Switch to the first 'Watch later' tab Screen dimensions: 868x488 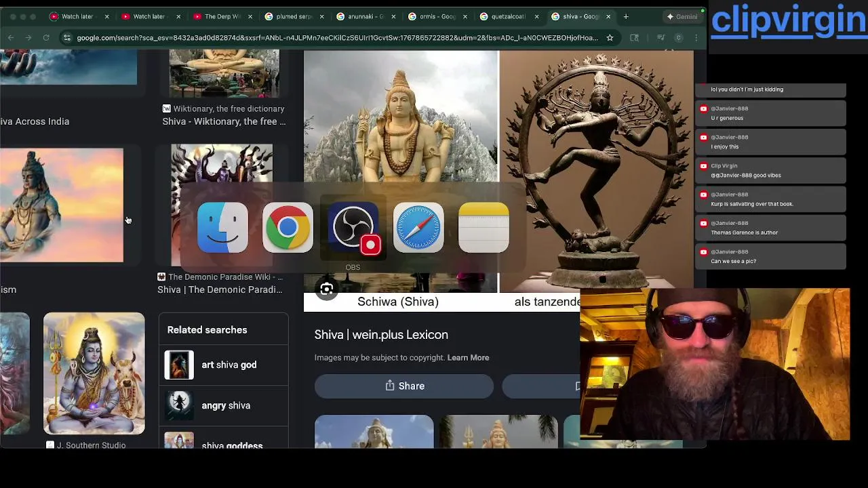click(77, 16)
